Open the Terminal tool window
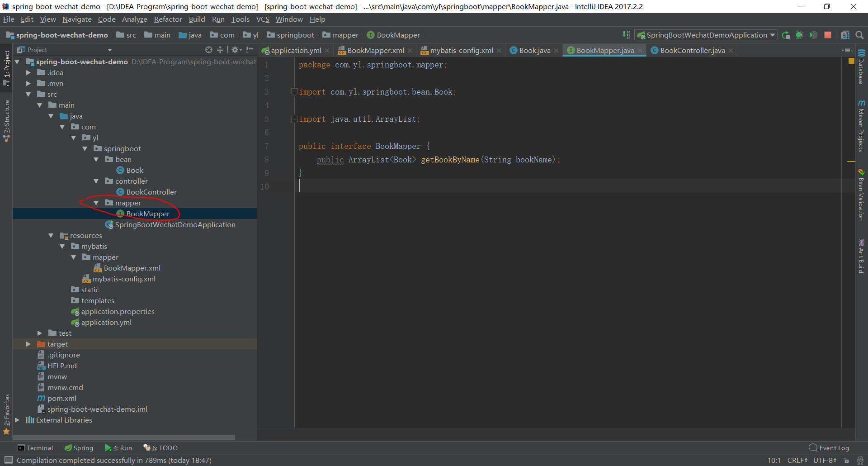The width and height of the screenshot is (868, 466). 35,447
